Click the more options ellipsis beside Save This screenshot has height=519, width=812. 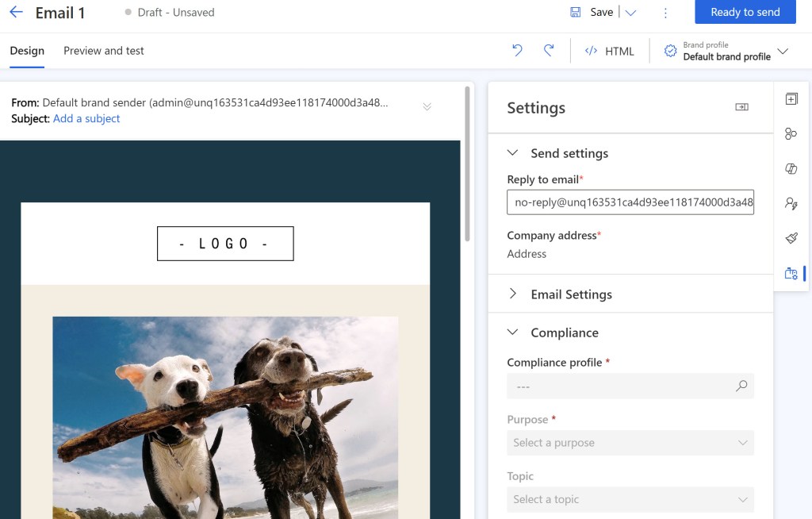pos(665,12)
